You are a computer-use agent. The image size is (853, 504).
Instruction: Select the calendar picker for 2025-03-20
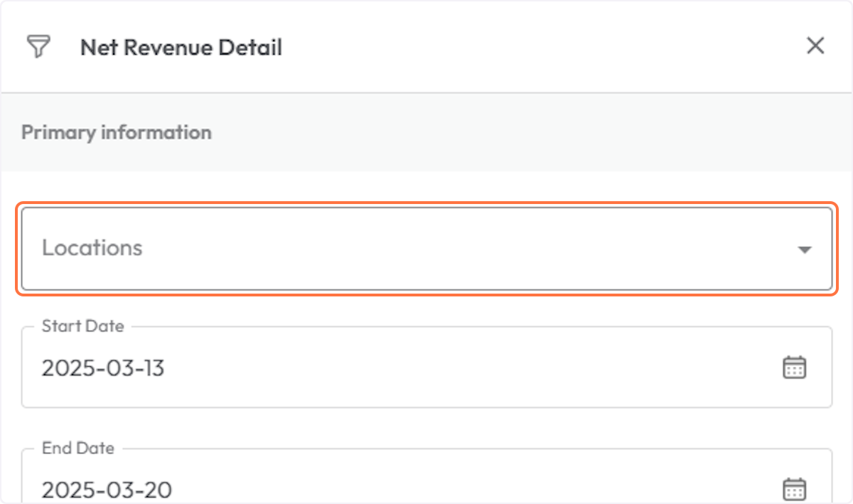point(794,488)
